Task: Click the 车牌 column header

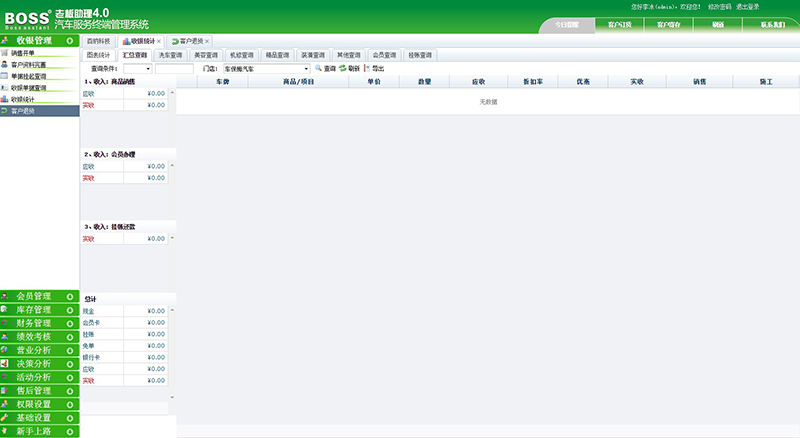Action: (x=223, y=82)
